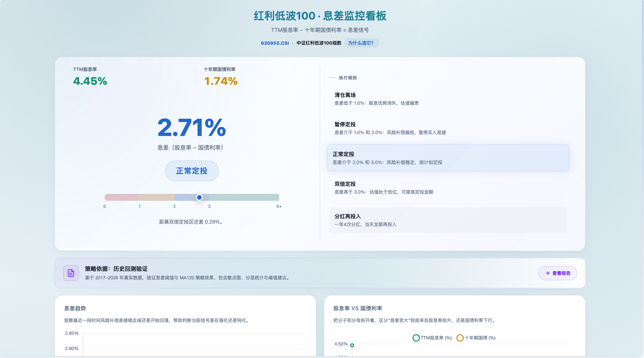
Task: Toggle the 十年期国债 (%) legend marker
Action: click(x=460, y=338)
